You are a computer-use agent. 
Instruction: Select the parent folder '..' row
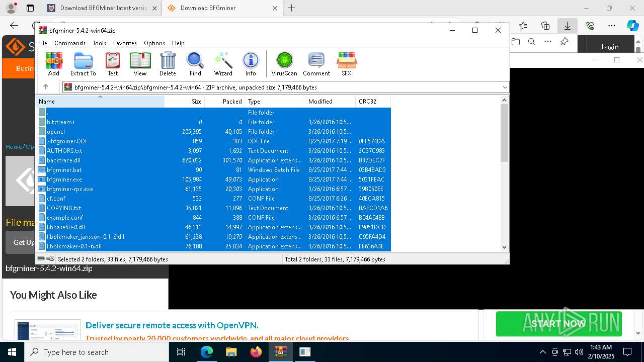[x=213, y=113]
